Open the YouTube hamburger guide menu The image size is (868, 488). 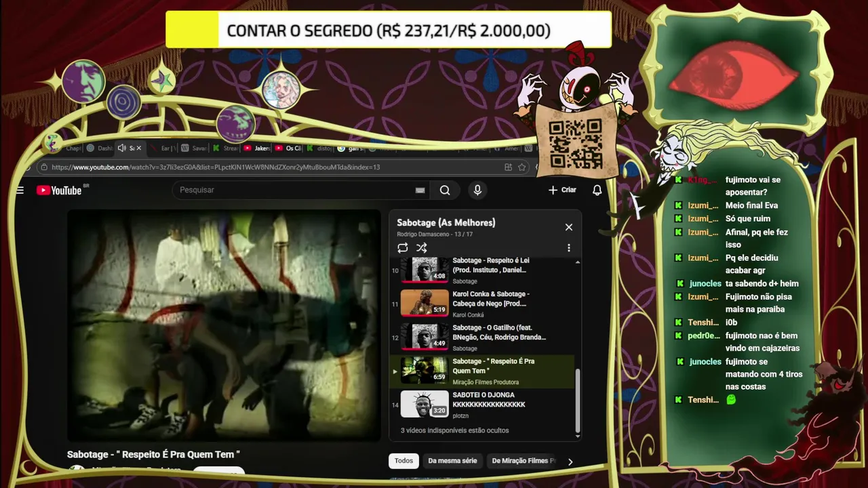pos(20,190)
